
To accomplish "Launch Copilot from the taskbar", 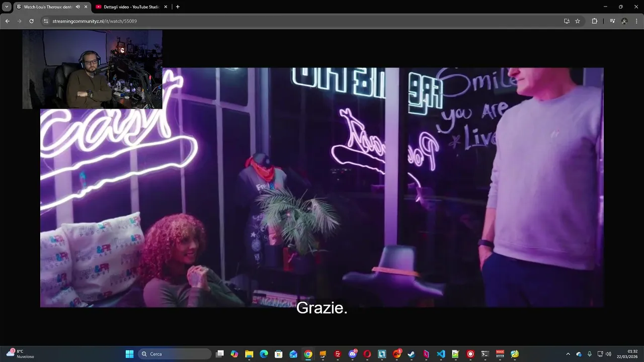I will pyautogui.click(x=234, y=354).
